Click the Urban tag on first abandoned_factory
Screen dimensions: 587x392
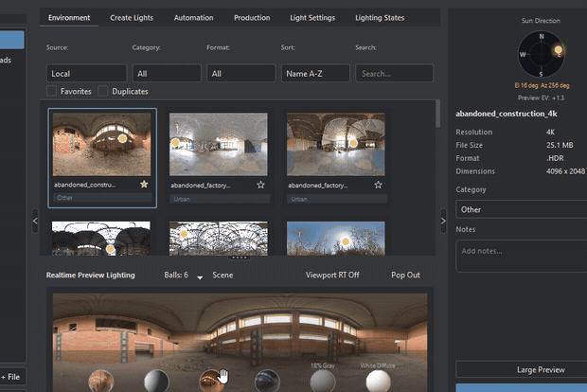coord(220,199)
